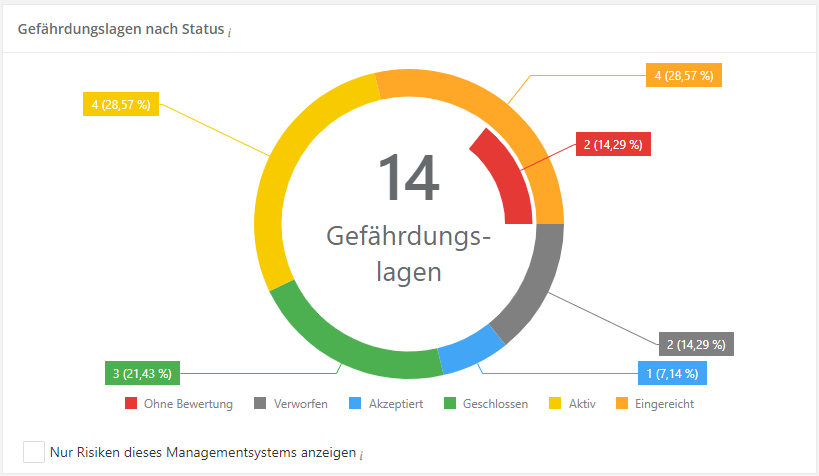Image resolution: width=819 pixels, height=476 pixels.
Task: Toggle Geschlossen legend entry
Action: pos(493,404)
